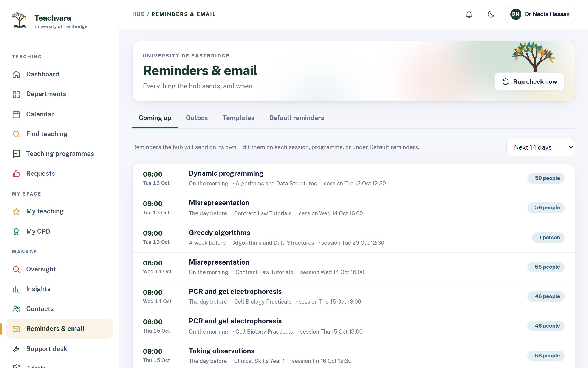Open the Next 14 days dropdown
Screen dimensions: 588x368
[540, 147]
